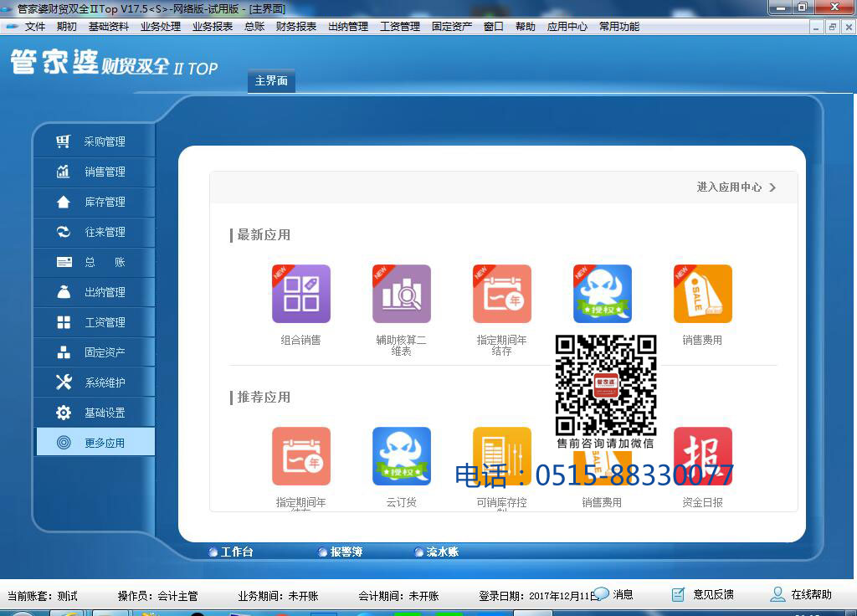The image size is (857, 616).
Task: Click the 总账 card icon
Action: tap(64, 262)
